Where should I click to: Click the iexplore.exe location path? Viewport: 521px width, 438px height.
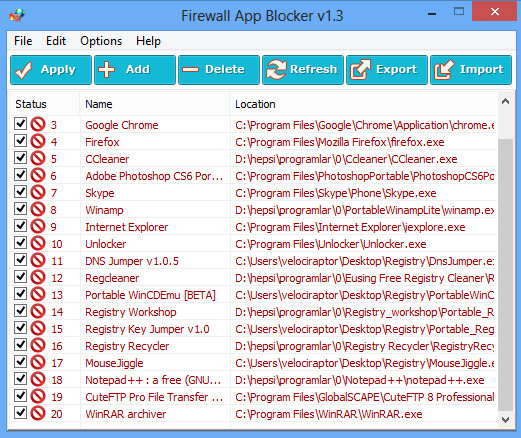[x=350, y=227]
